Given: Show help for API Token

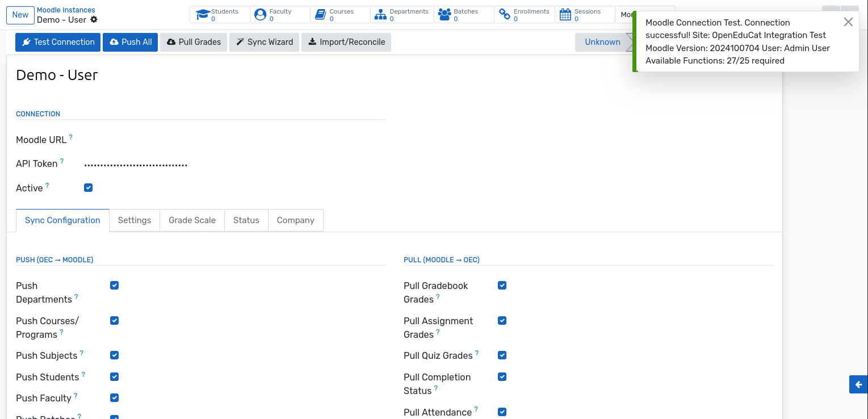Looking at the screenshot, I should (x=62, y=161).
